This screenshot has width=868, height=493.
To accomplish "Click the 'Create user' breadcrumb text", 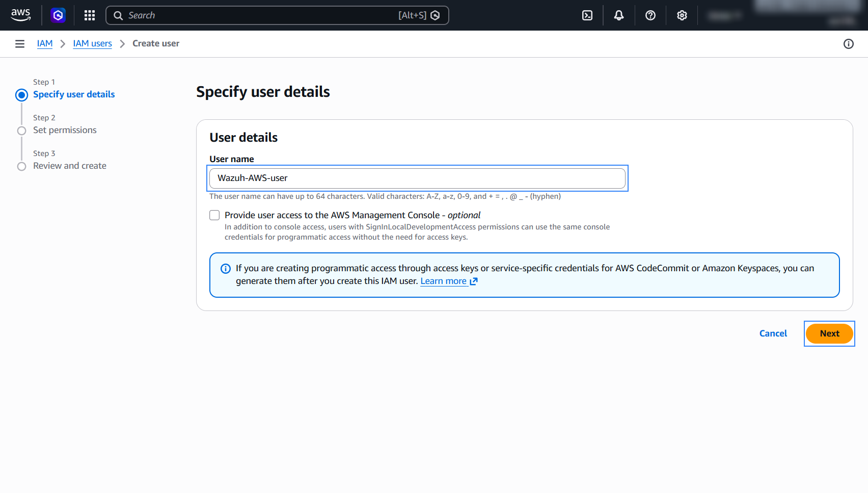I will pos(156,44).
